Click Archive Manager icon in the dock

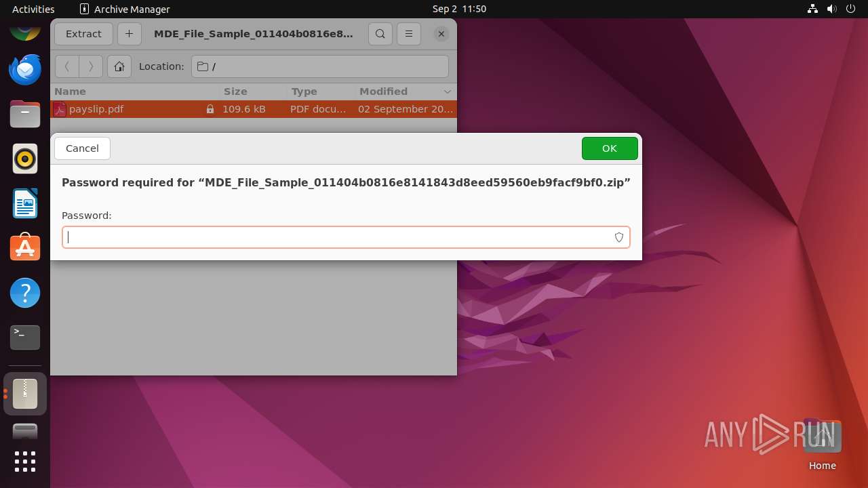point(25,394)
